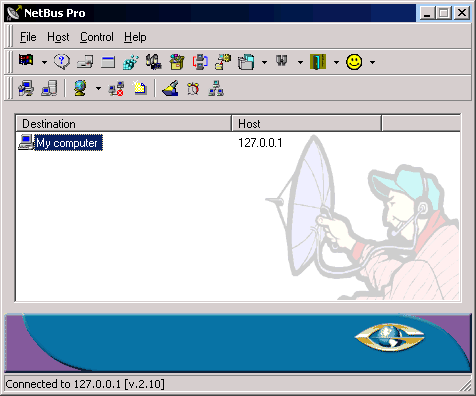
Task: Click the yellow new note icon
Action: tap(139, 88)
